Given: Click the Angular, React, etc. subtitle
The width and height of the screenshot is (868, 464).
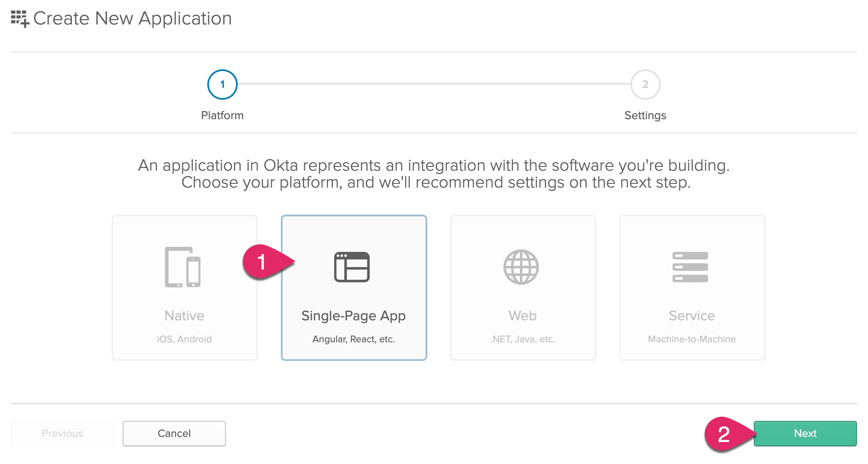Looking at the screenshot, I should (x=354, y=339).
